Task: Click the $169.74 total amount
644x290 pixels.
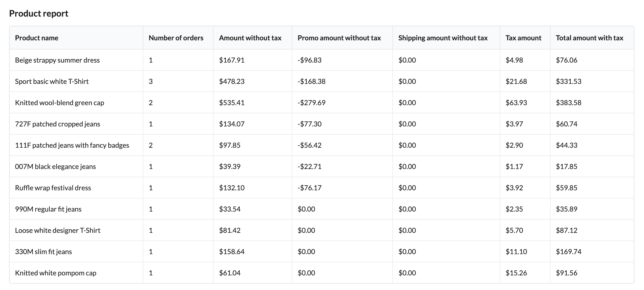Action: [x=568, y=251]
